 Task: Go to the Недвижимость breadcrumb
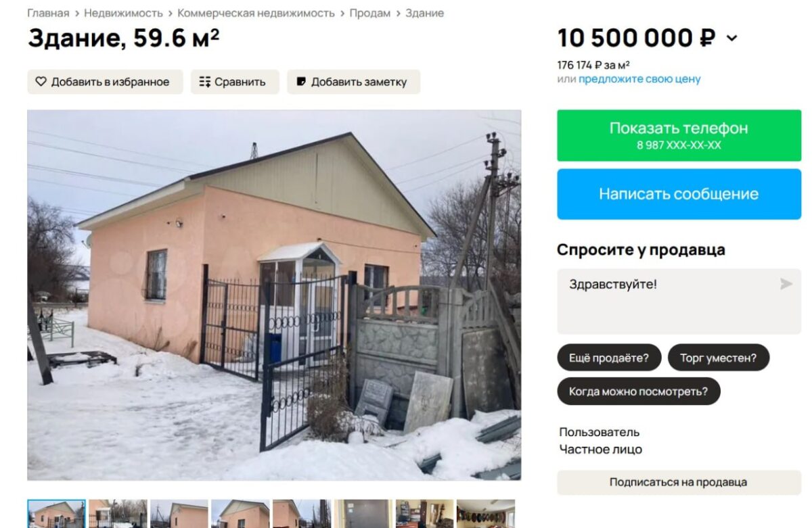pyautogui.click(x=123, y=13)
